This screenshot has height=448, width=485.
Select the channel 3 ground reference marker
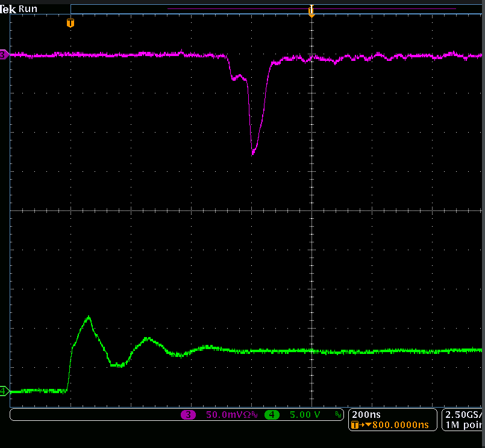(x=4, y=55)
